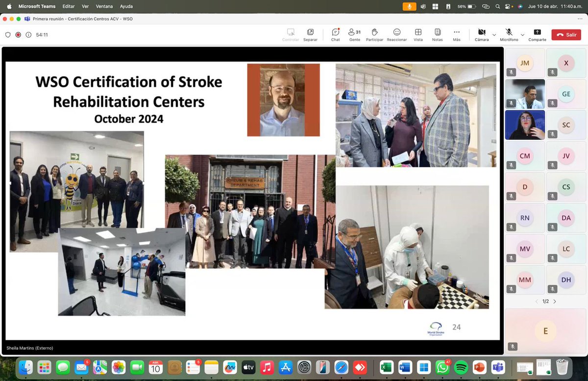This screenshot has width=588, height=381.
Task: Open the Editar menu
Action: 68,6
